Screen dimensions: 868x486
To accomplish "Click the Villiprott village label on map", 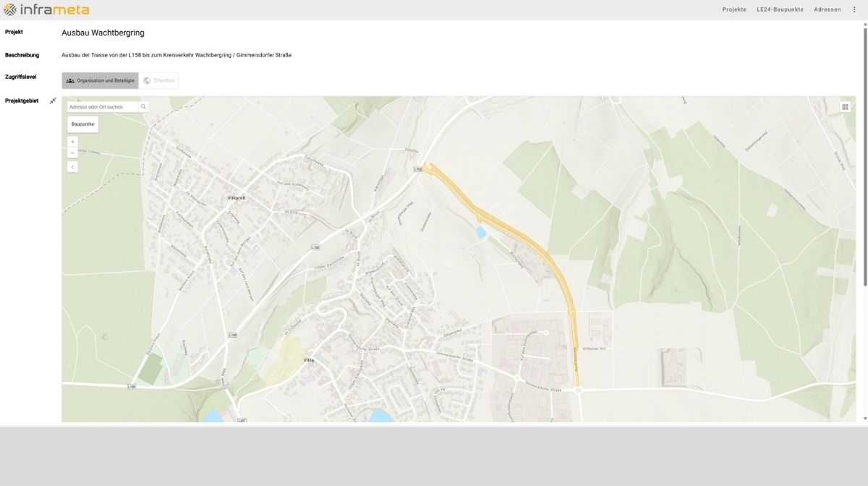I will (237, 197).
